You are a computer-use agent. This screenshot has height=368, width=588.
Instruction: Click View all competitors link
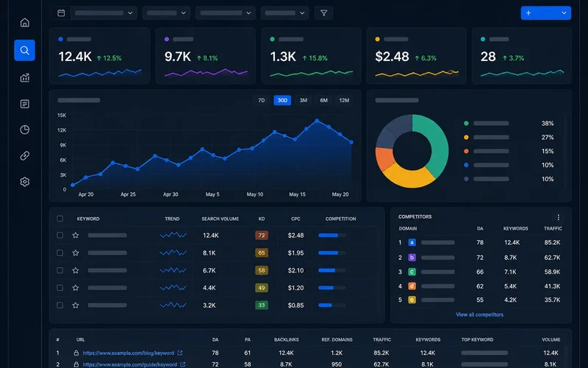click(480, 315)
